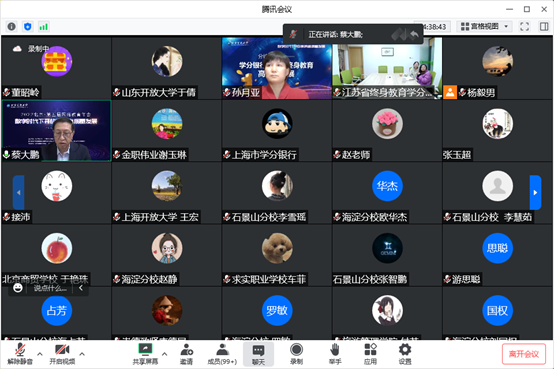Click the meeting info icon
This screenshot has height=369, width=554.
point(12,27)
